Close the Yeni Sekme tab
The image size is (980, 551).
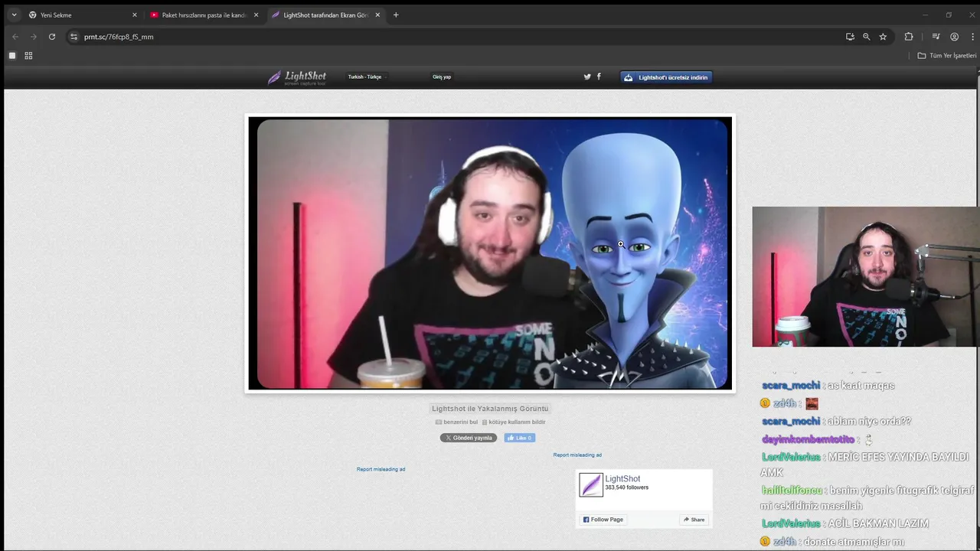coord(135,15)
